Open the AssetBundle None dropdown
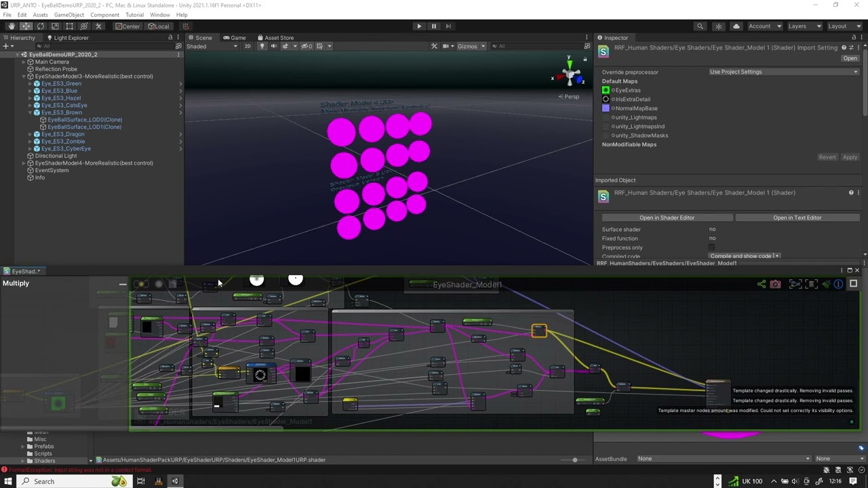The height and width of the screenshot is (488, 868). 724,459
